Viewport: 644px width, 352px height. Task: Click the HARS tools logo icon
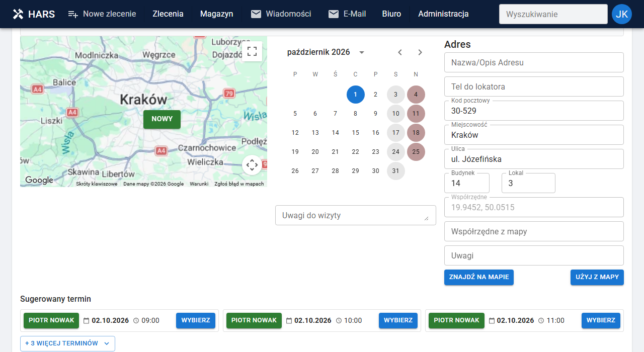pyautogui.click(x=18, y=14)
